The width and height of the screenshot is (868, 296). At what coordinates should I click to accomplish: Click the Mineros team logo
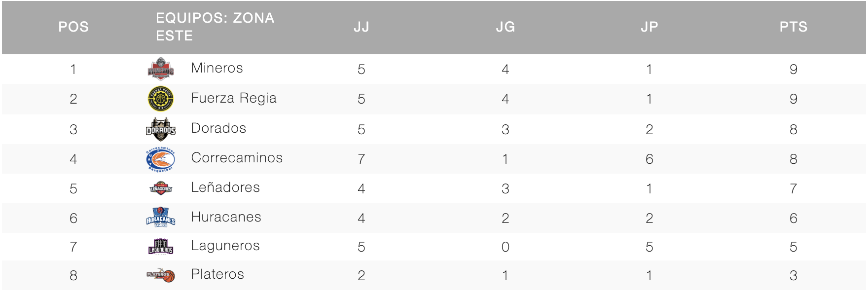[161, 69]
